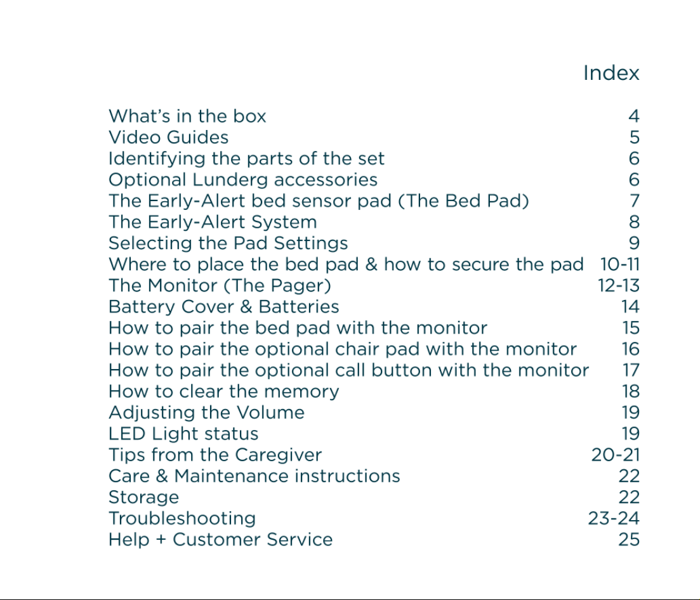Select Selecting the Pad Settings entry

228,243
